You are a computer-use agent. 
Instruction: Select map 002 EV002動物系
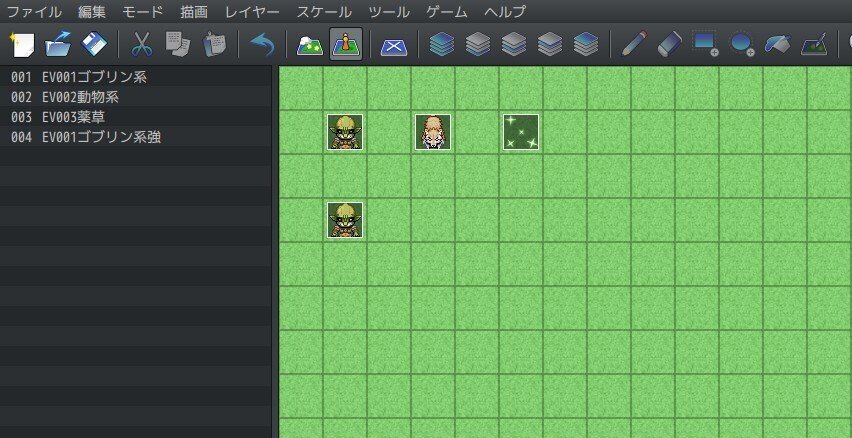(136, 97)
